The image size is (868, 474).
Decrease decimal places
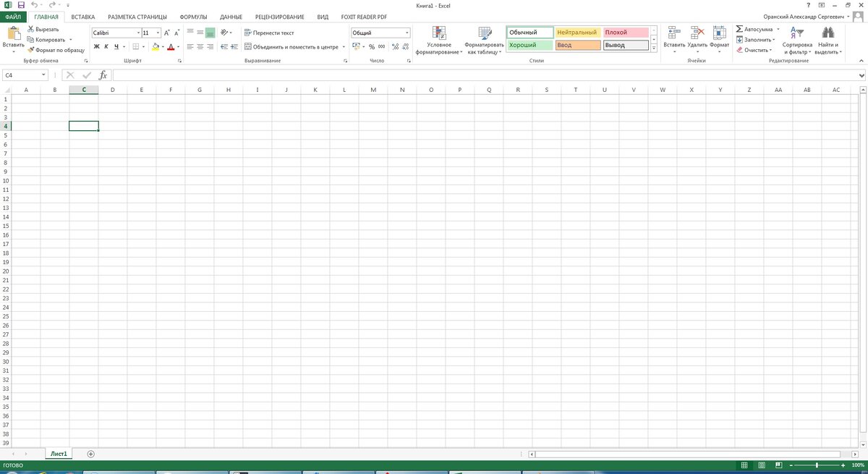coord(405,47)
